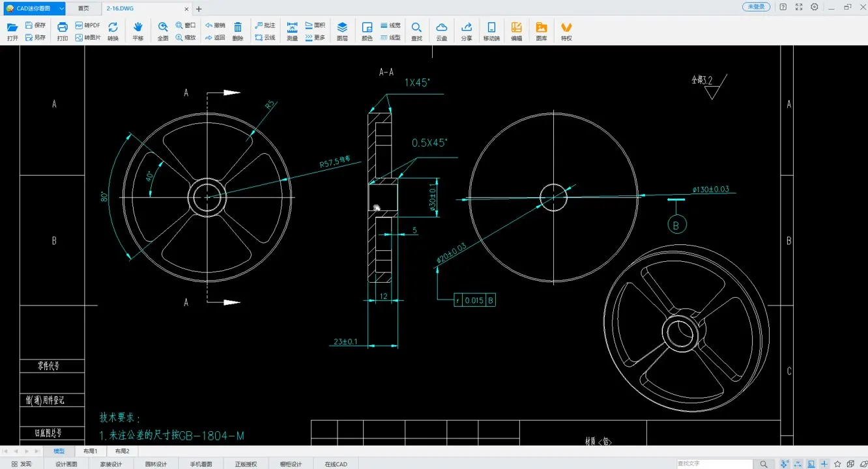
Task: Click the 全图 zoom extents icon
Action: (x=163, y=31)
